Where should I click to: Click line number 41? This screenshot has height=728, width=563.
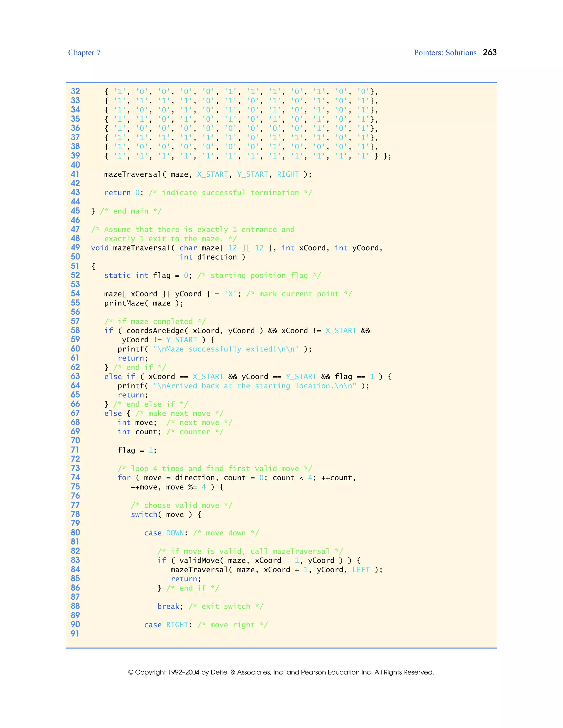point(75,174)
